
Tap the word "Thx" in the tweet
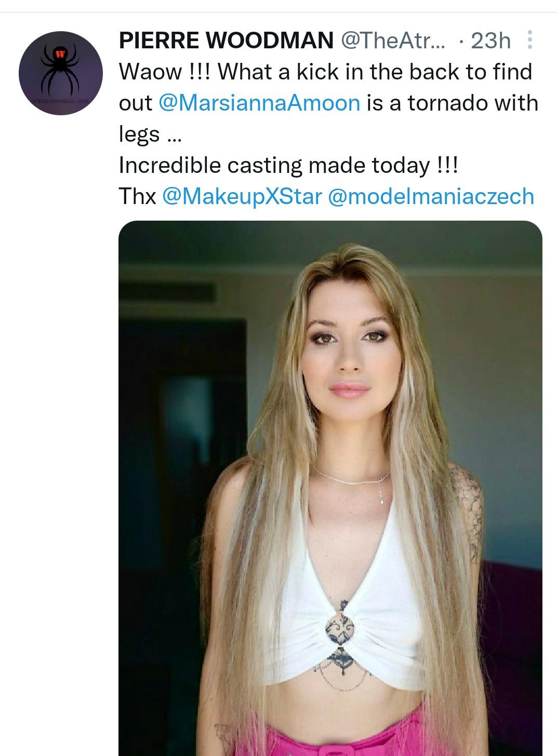[x=138, y=196]
